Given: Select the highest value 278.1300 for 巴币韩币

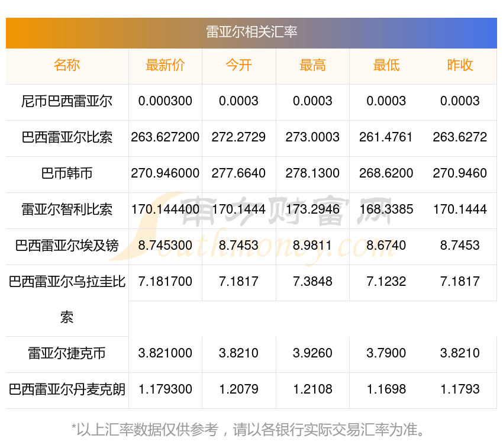Looking at the screenshot, I should [312, 173].
